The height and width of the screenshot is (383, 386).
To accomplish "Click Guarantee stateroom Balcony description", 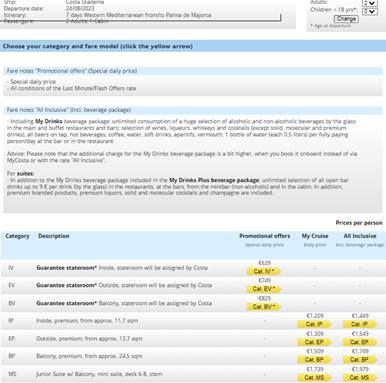I will click(124, 303).
